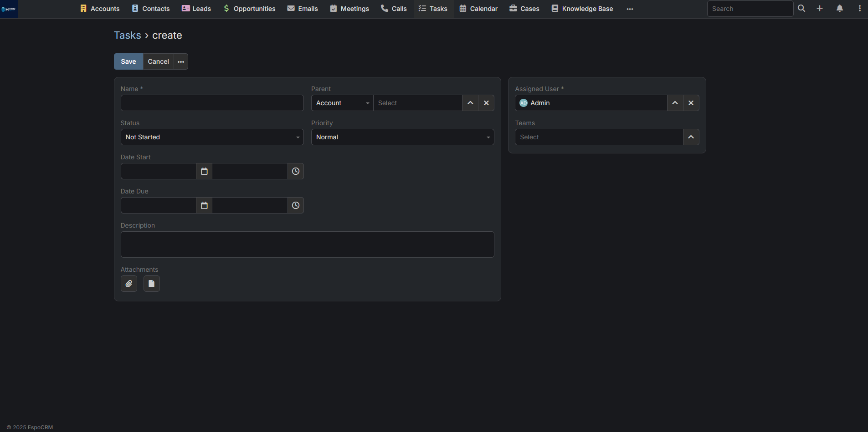Click the Assigned User field showing Admin
Screen dimensions: 868x432
point(591,103)
